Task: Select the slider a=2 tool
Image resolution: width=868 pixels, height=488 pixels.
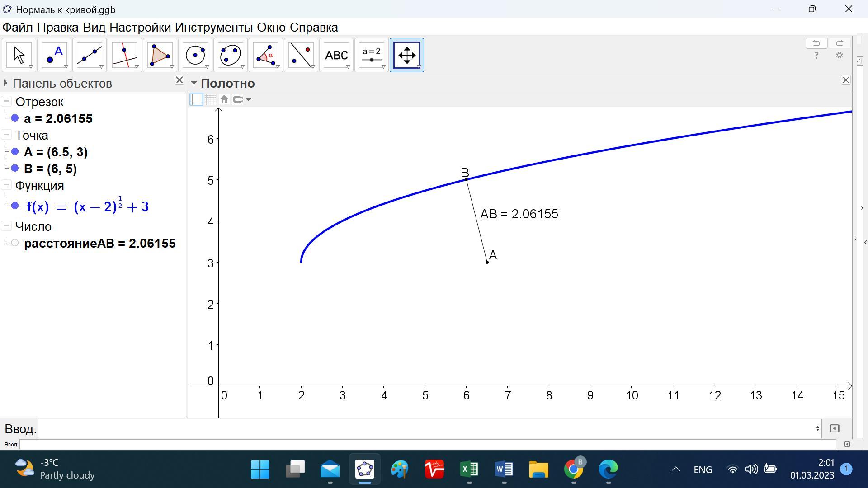Action: coord(372,55)
